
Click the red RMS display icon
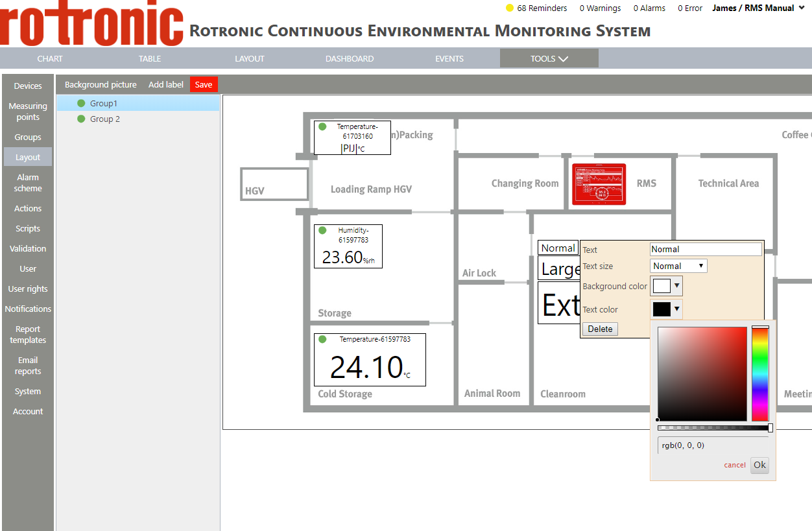pos(599,184)
